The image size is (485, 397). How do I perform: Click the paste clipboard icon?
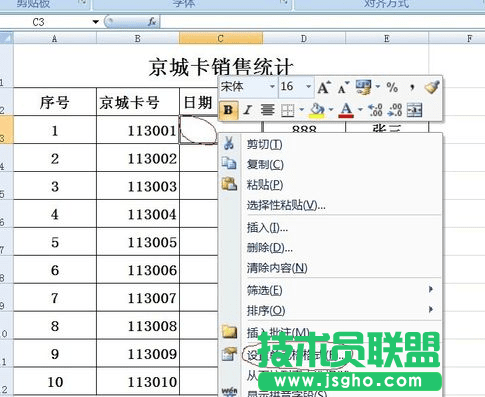tap(229, 184)
